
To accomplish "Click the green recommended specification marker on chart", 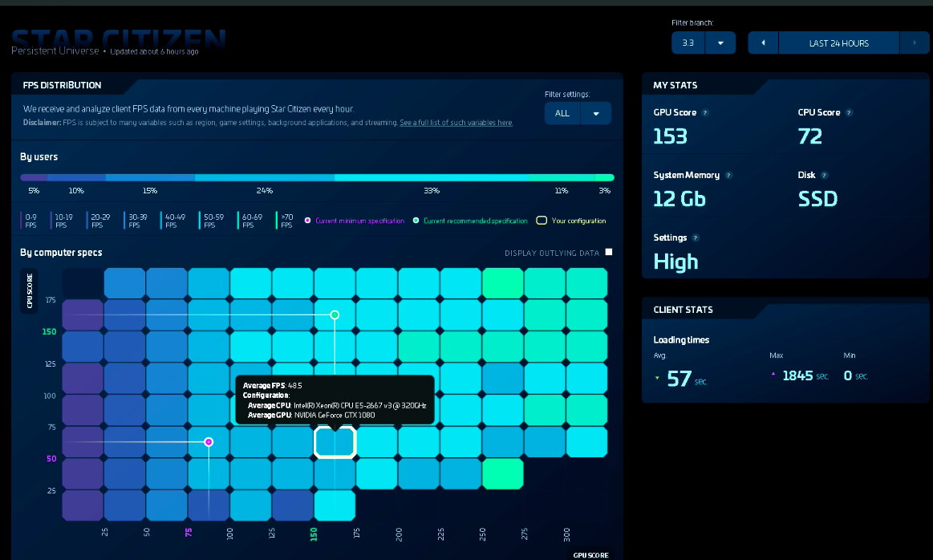I will pos(335,315).
